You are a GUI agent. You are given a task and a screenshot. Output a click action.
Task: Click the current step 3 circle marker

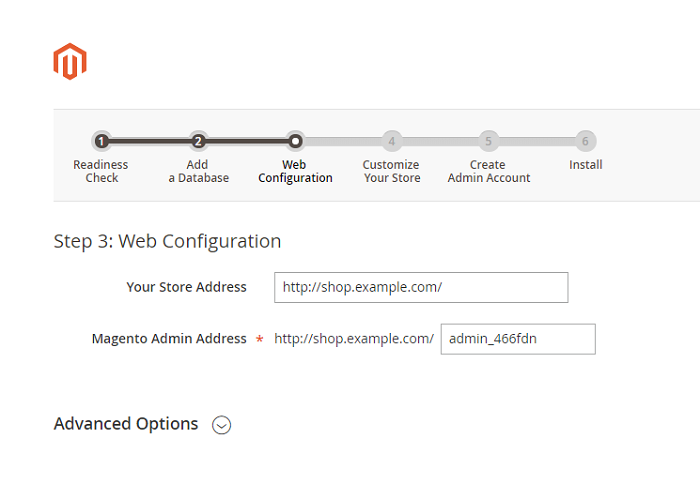pyautogui.click(x=295, y=142)
